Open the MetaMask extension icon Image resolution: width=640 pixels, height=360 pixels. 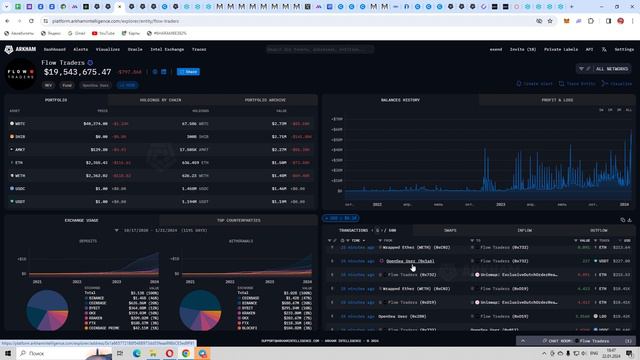point(567,21)
